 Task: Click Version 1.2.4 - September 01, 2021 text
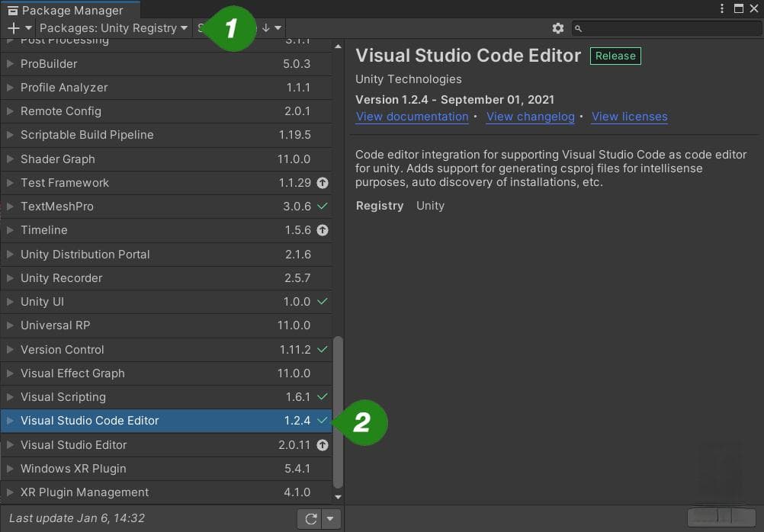[454, 100]
